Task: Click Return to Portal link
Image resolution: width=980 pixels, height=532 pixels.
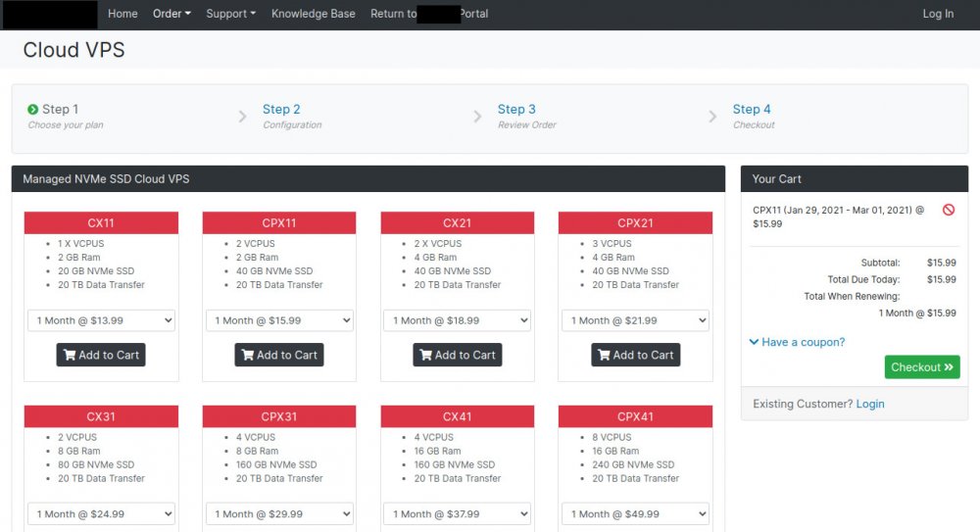Action: pos(429,14)
